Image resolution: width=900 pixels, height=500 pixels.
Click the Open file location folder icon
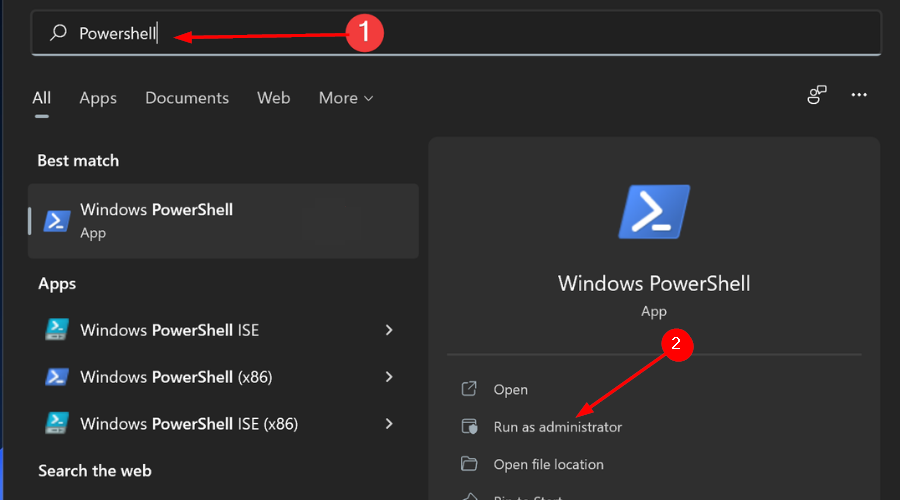[x=469, y=463]
